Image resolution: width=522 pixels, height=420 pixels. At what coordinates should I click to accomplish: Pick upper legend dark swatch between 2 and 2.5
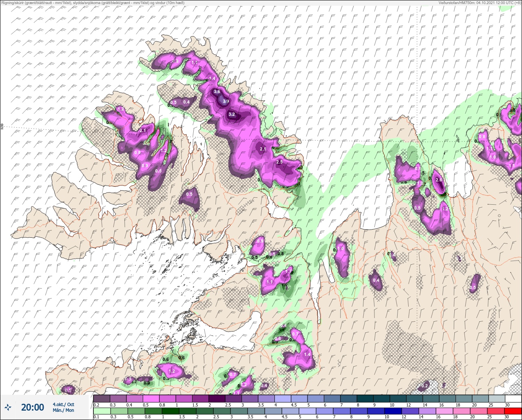[x=217, y=398]
